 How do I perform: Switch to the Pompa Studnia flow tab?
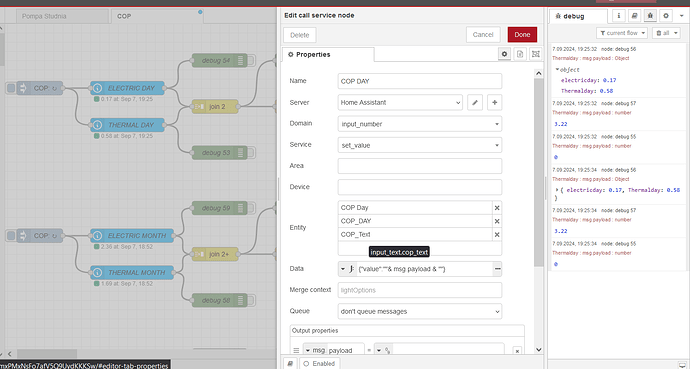coord(62,16)
